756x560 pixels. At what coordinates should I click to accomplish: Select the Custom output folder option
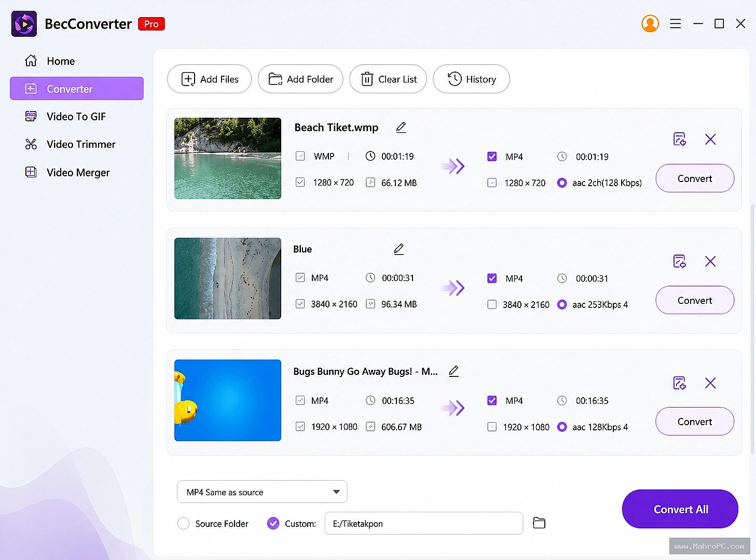[273, 524]
